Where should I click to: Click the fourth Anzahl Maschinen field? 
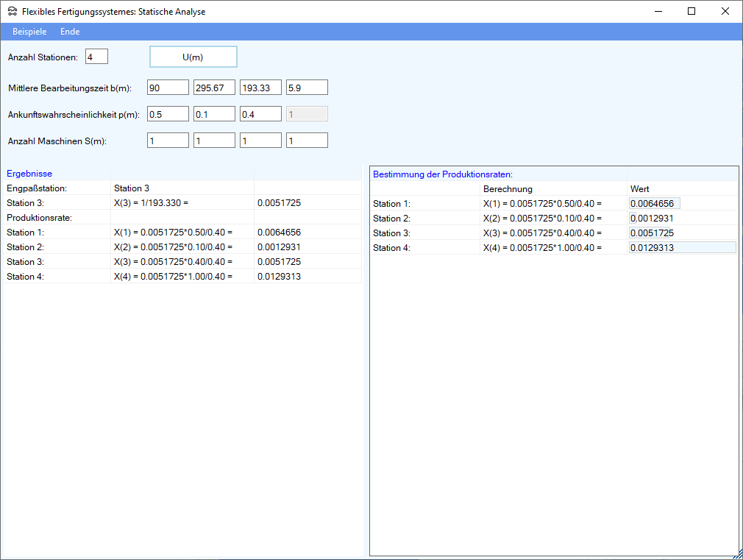pos(307,141)
